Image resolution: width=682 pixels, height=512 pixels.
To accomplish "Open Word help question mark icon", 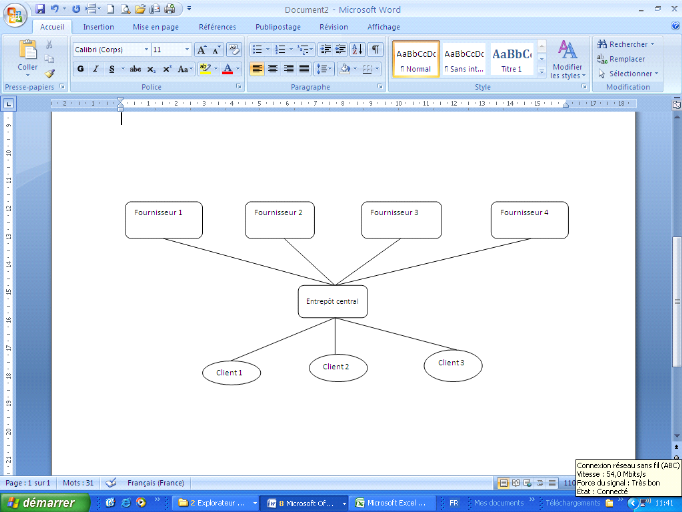I will coord(675,27).
